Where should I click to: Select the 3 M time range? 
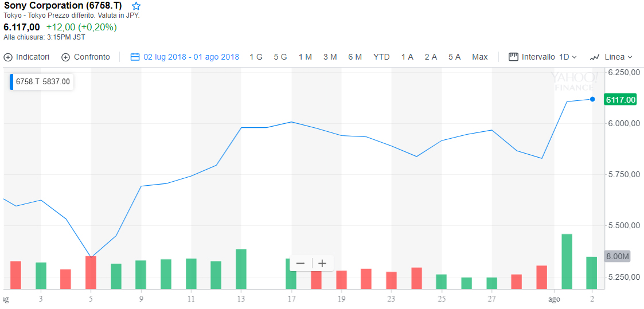[330, 57]
